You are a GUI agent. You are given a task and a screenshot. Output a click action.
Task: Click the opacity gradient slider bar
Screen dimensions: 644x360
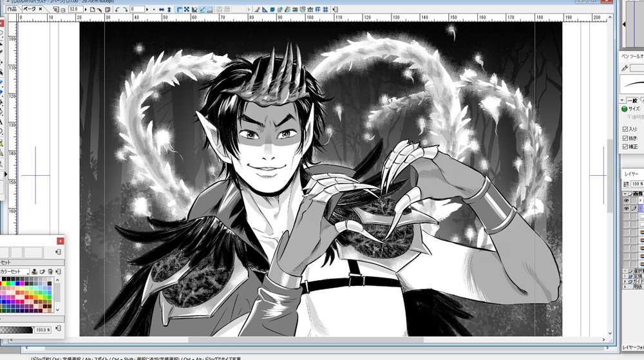17,330
